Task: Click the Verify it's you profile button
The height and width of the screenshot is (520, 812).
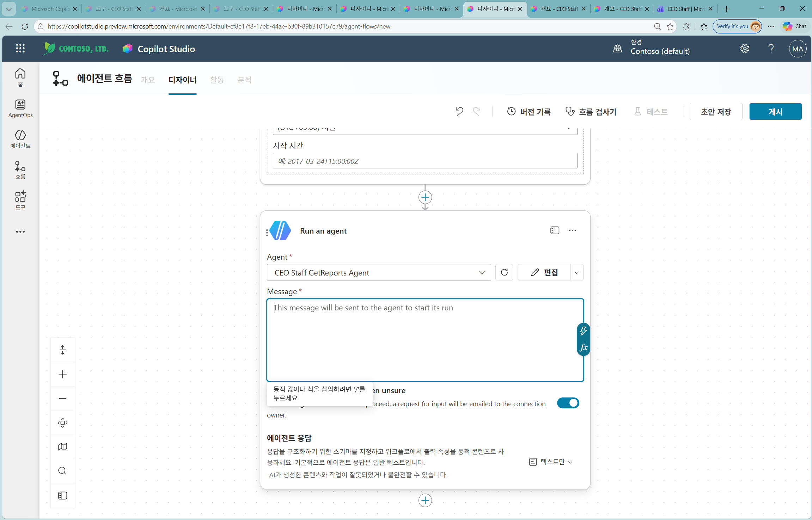Action: pyautogui.click(x=737, y=26)
